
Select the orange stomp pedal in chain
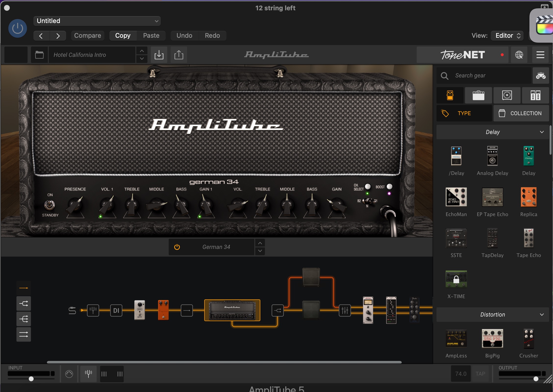coord(163,310)
